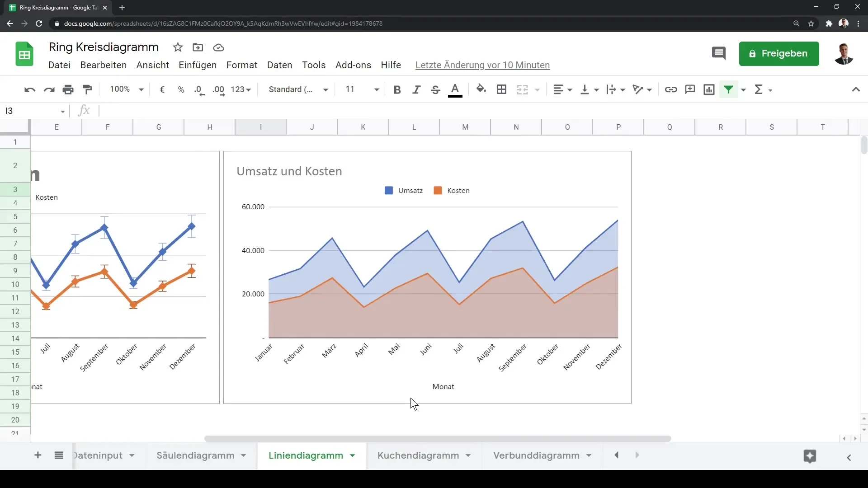
Task: Click the Redo icon
Action: [x=49, y=89]
